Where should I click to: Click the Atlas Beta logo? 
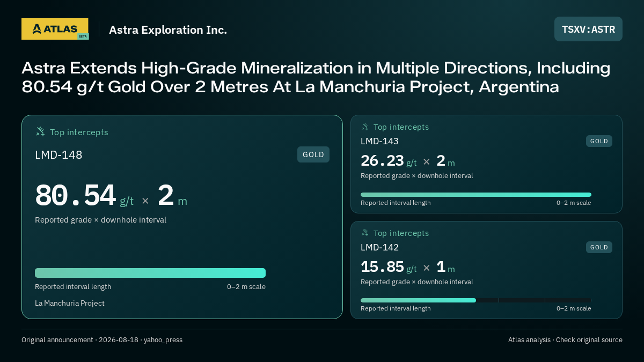(55, 29)
